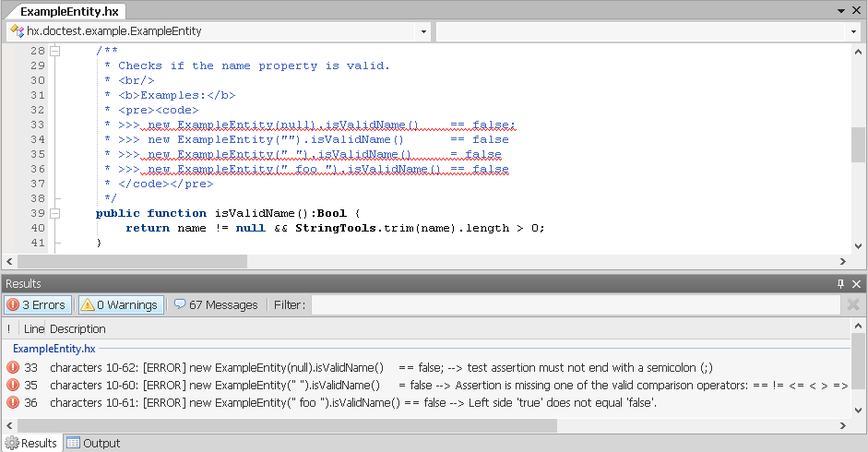The width and height of the screenshot is (868, 452).
Task: Collapse the isValidName function at line 39
Action: 54,213
